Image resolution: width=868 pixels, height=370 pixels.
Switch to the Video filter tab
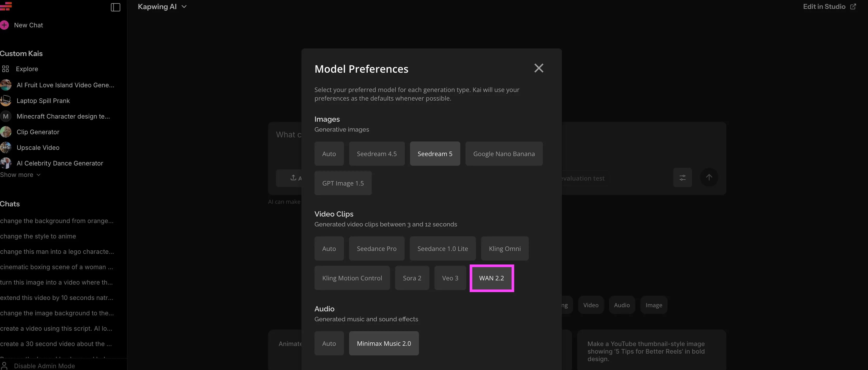point(591,305)
